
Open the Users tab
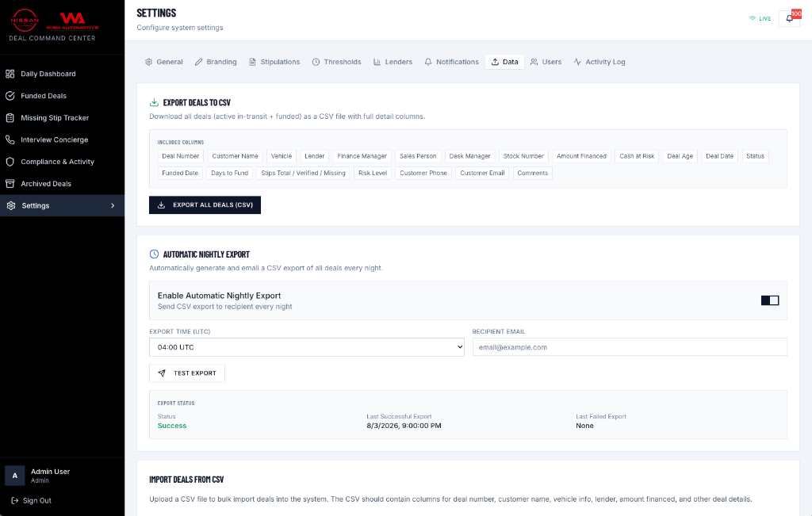coord(546,62)
